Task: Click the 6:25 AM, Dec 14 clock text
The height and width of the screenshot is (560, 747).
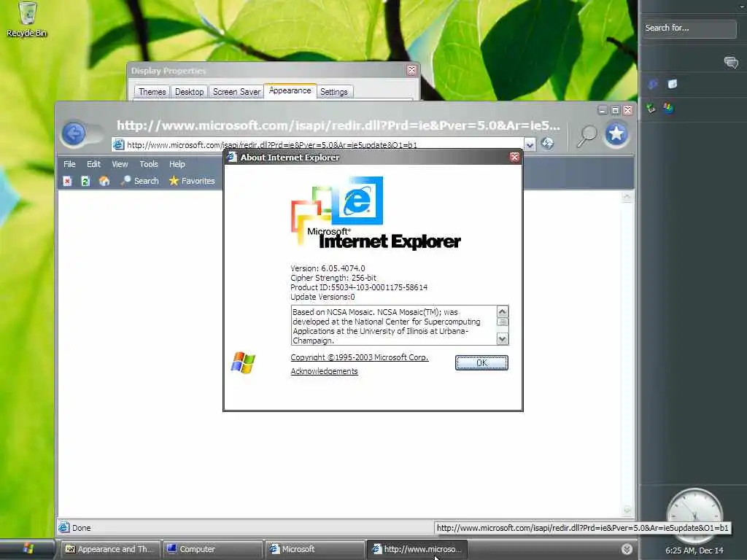Action: tap(694, 551)
